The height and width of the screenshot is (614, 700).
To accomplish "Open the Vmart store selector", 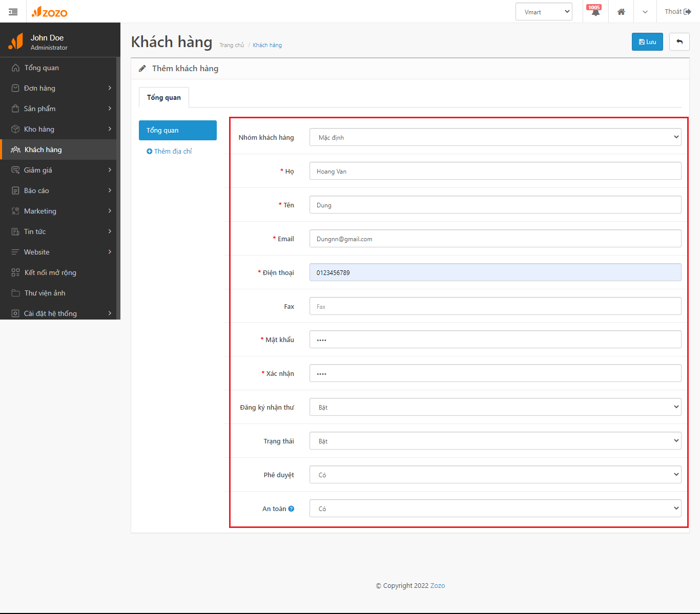I will coord(544,12).
